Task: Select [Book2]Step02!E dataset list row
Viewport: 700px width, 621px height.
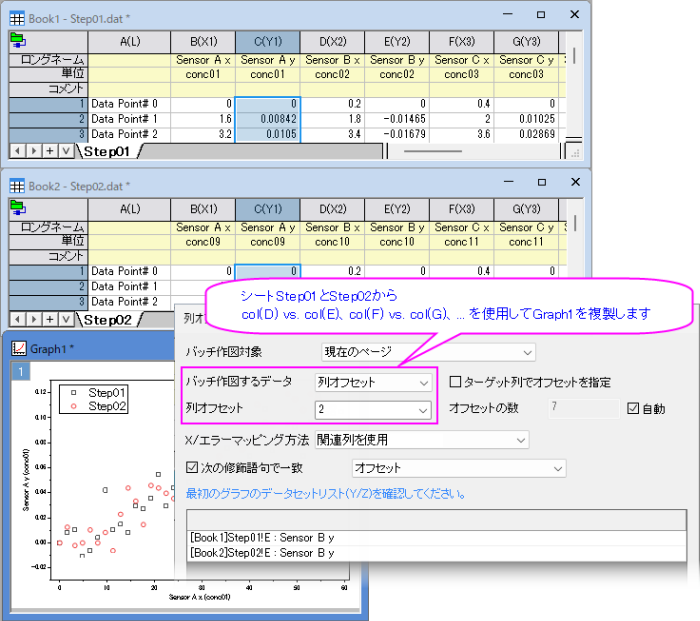Action: pos(436,553)
